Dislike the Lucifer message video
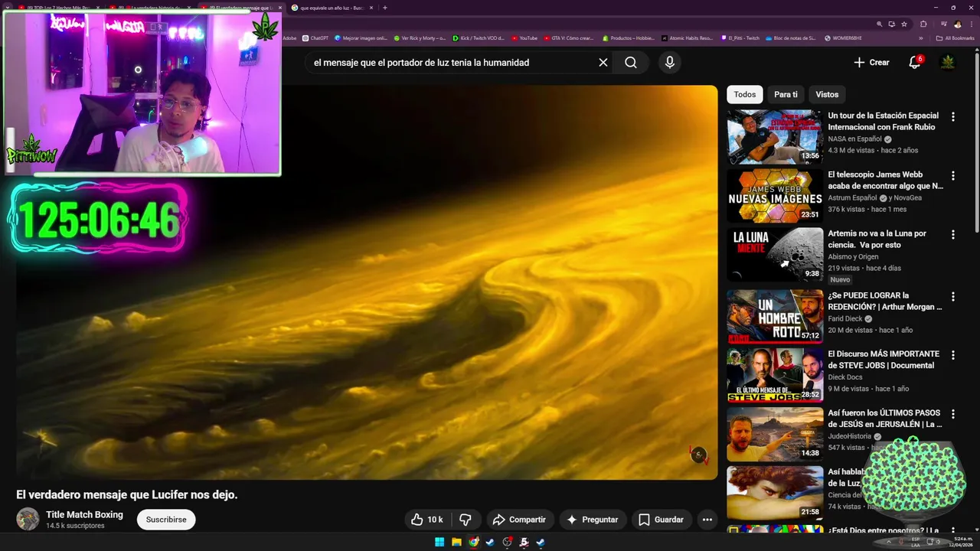The width and height of the screenshot is (980, 551). tap(465, 520)
